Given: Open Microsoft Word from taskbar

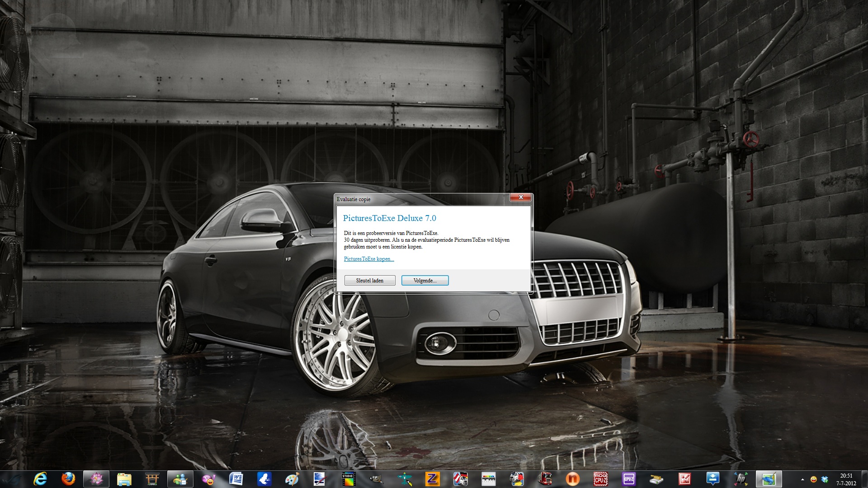Looking at the screenshot, I should coord(236,479).
